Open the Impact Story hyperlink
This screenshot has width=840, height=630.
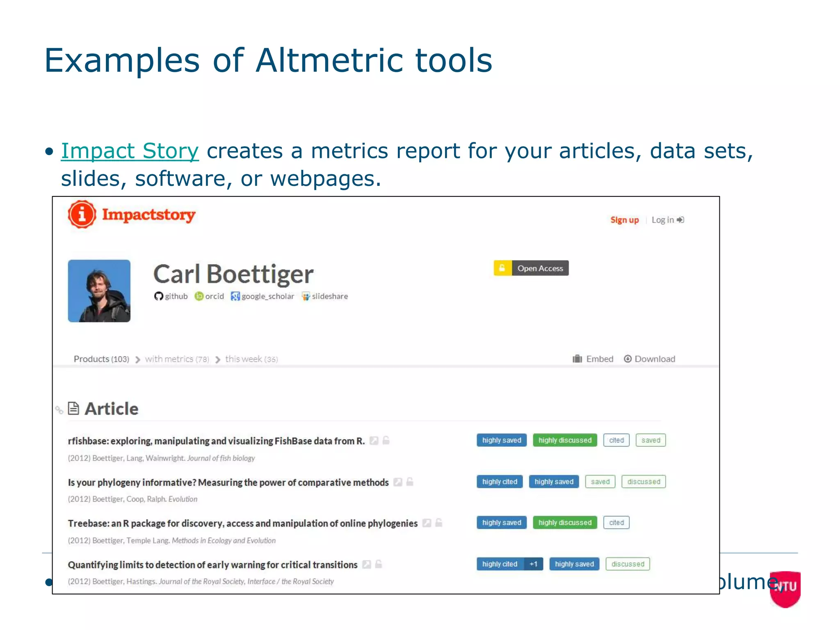coord(130,151)
